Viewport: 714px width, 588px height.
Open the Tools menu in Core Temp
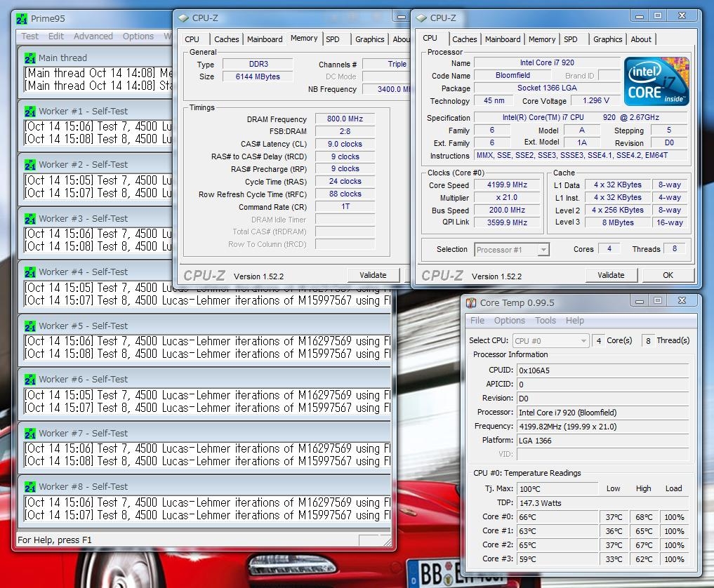coord(546,321)
